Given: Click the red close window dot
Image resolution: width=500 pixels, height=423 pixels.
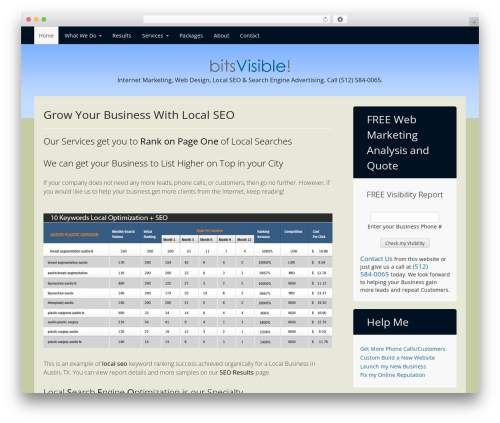Looking at the screenshot, I should 29,19.
